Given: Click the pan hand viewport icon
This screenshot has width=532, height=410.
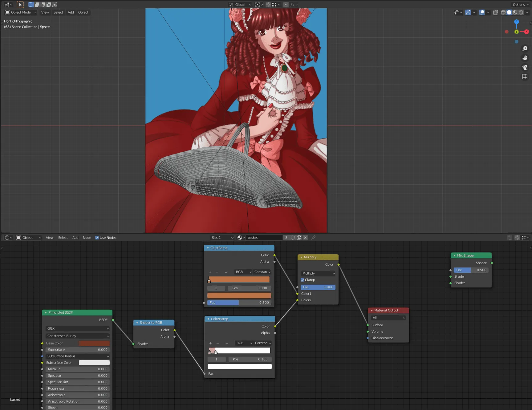Looking at the screenshot, I should pos(525,58).
